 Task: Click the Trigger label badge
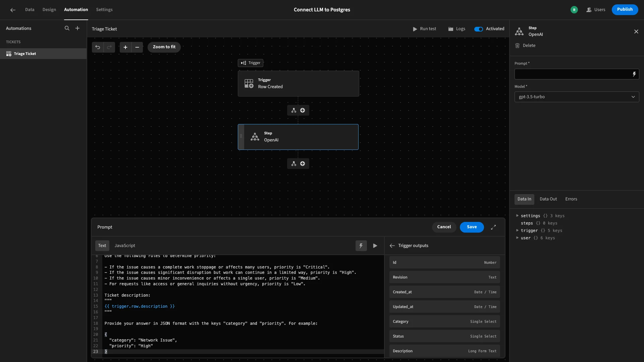coord(251,63)
